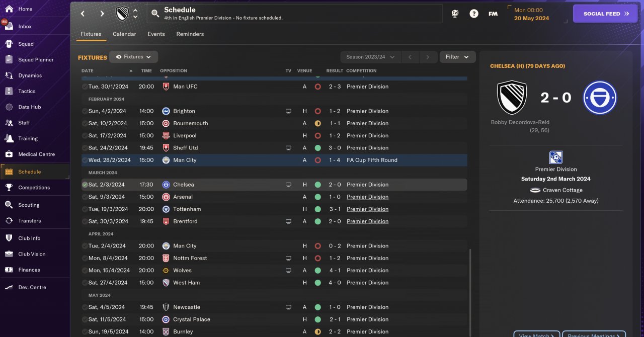Toggle the check circle for Arsenal fixture
The image size is (644, 337).
[85, 197]
